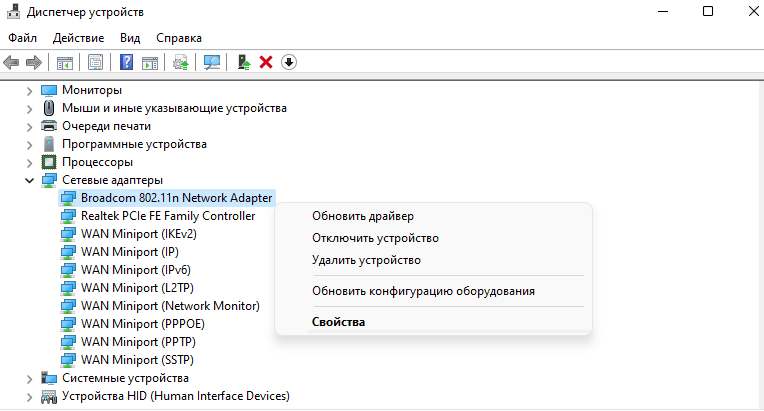Click the enable device toolbar icon
Viewport: 764px width, 411px height.
coord(243,62)
